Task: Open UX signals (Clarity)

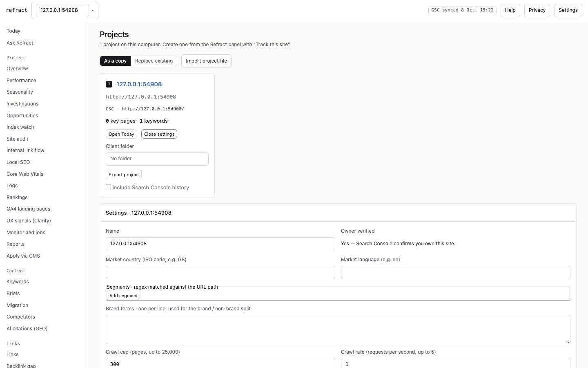Action: pos(29,221)
